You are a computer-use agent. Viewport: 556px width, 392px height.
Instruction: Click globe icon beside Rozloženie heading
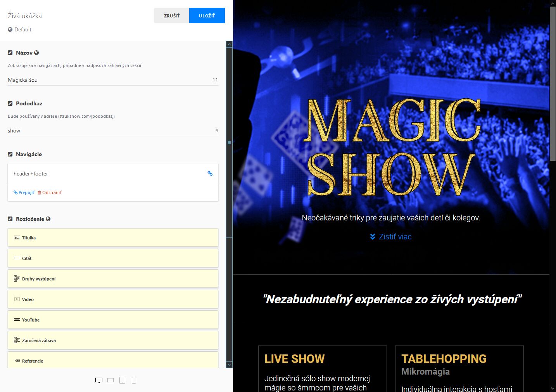coord(48,219)
